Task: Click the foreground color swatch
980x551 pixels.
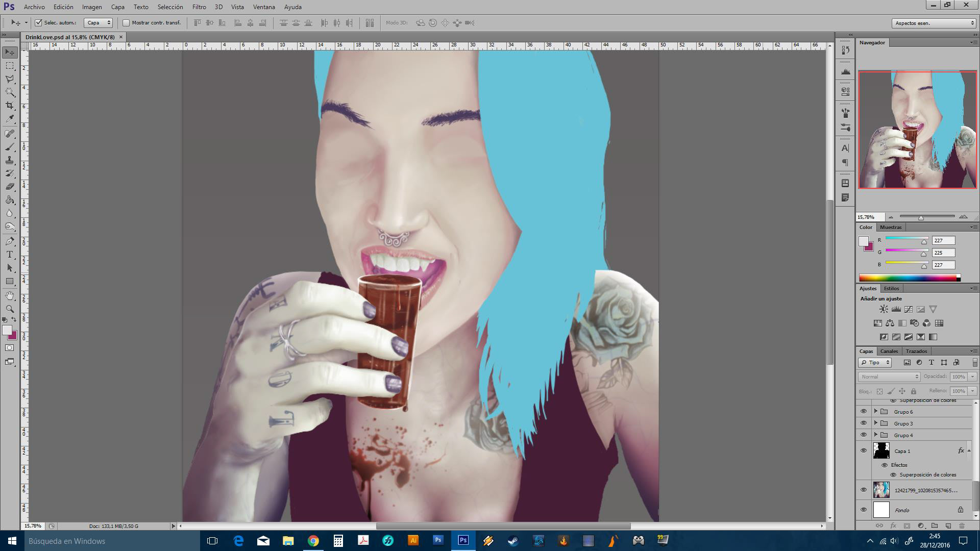Action: point(7,331)
